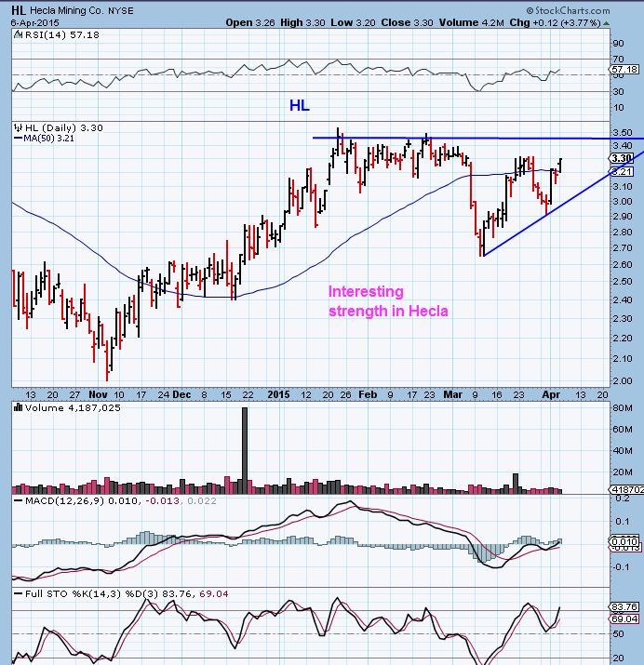Click the Apr label on date axis

551,394
